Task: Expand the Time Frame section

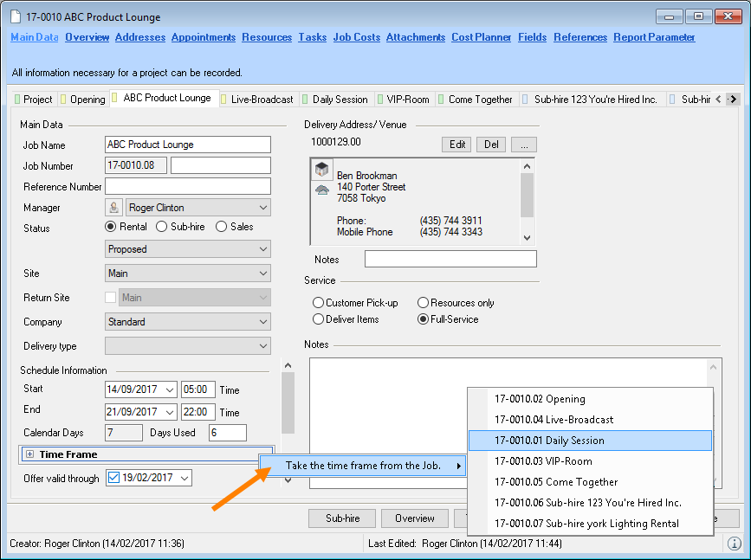Action: (29, 454)
